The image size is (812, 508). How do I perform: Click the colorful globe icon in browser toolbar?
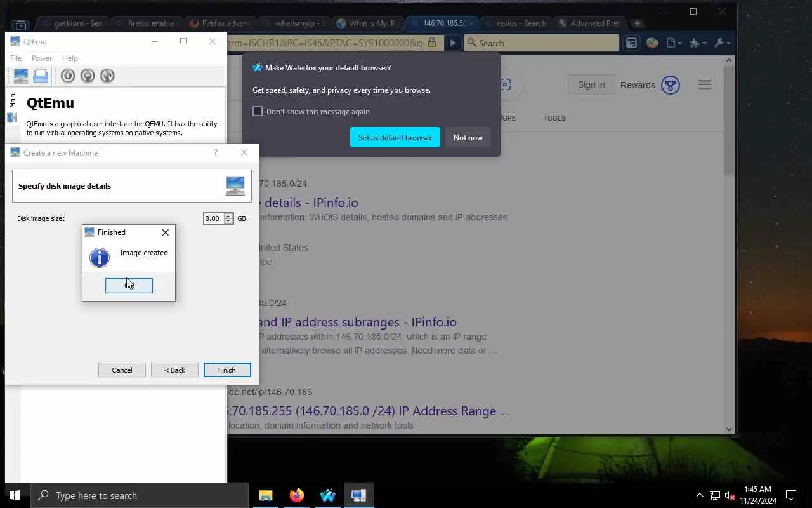click(x=652, y=43)
